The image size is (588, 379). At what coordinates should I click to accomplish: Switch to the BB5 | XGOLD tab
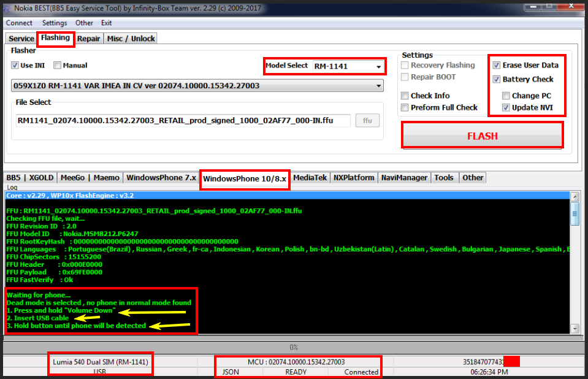[x=30, y=178]
